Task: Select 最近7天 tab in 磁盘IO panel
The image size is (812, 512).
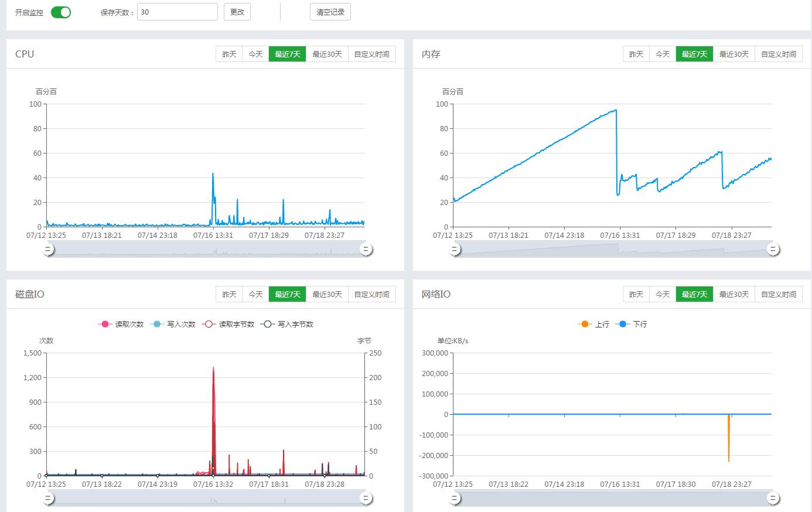Action: click(x=287, y=294)
